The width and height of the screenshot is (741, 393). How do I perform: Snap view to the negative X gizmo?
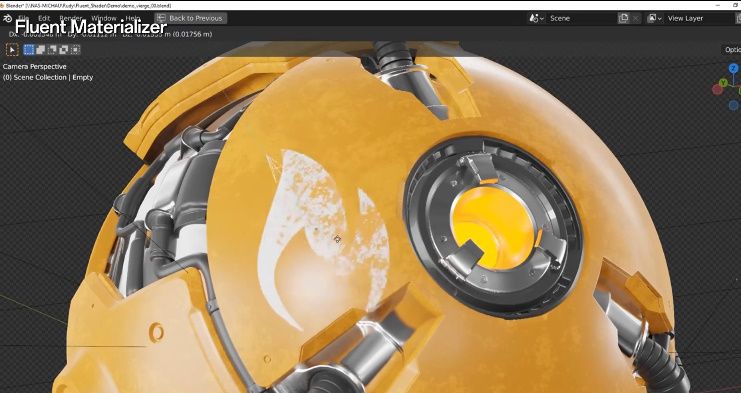click(x=717, y=90)
